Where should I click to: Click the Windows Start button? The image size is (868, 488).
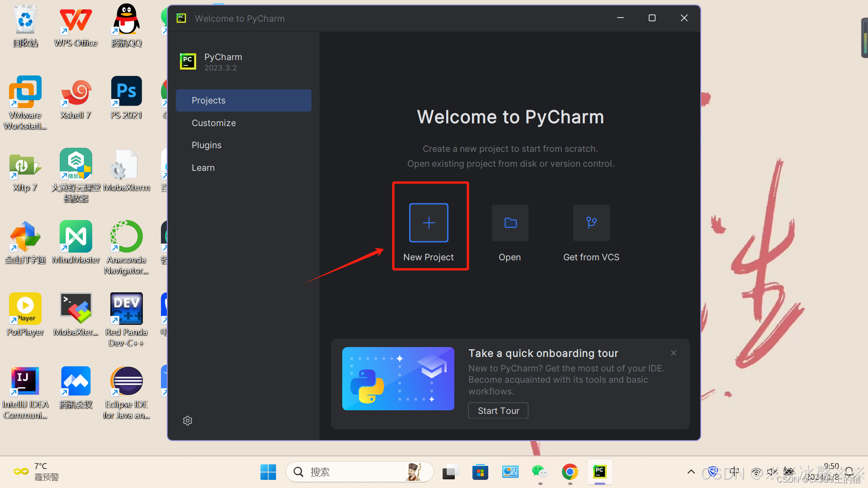[268, 472]
